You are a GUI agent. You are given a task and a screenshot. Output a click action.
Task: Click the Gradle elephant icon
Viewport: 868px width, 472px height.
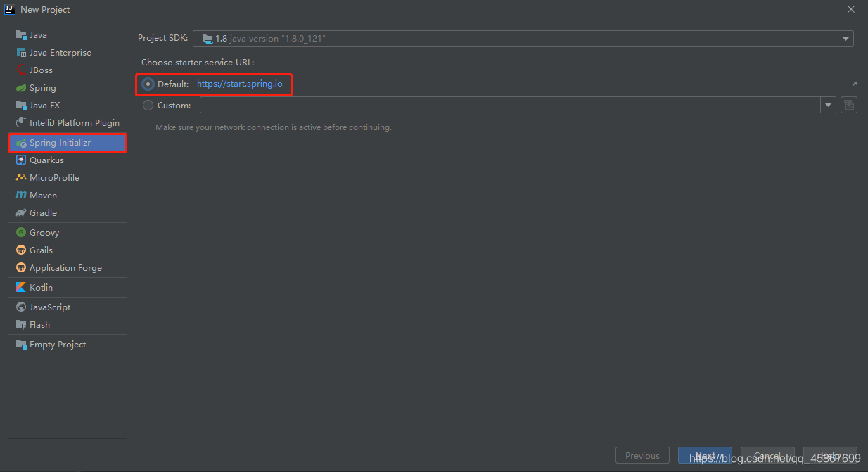(21, 213)
